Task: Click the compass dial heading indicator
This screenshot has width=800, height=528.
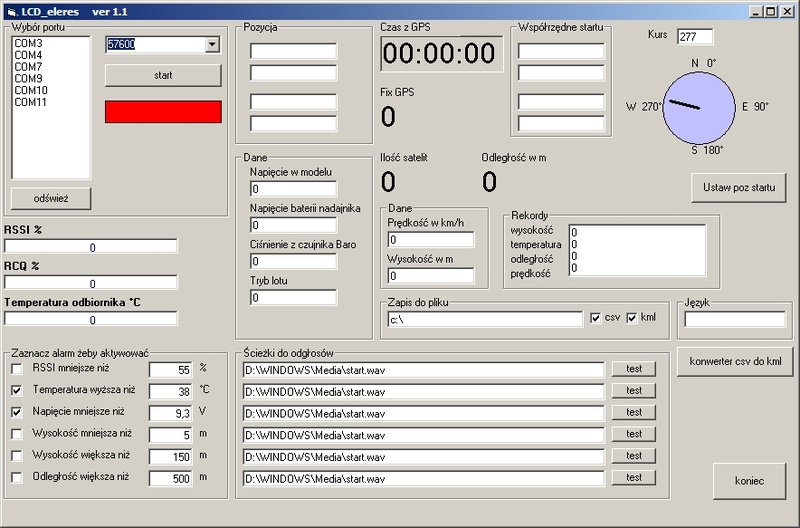Action: [x=699, y=108]
